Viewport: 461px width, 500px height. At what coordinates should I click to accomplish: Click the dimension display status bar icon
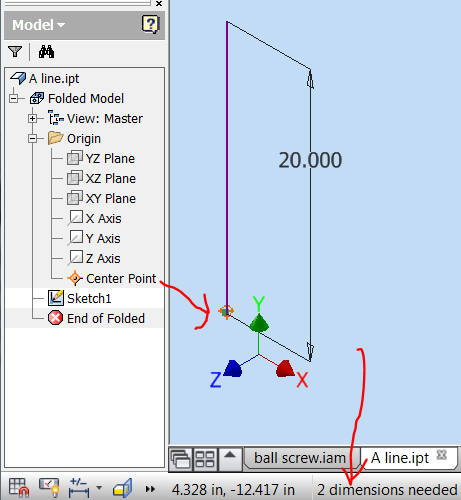[79, 488]
